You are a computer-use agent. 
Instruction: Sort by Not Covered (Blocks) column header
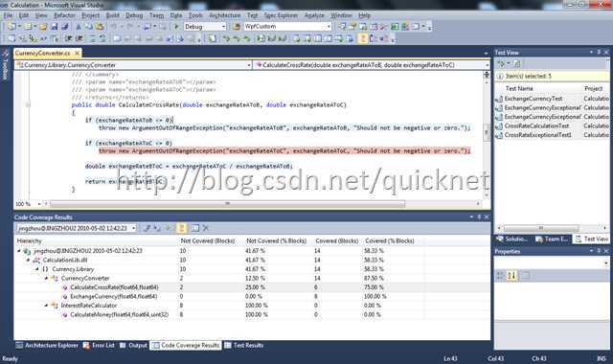click(x=208, y=240)
